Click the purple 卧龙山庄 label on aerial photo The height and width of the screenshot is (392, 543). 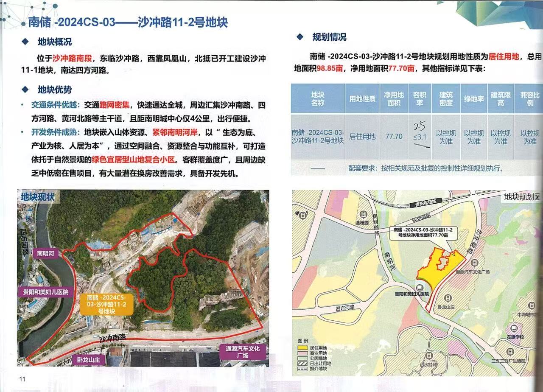click(88, 359)
